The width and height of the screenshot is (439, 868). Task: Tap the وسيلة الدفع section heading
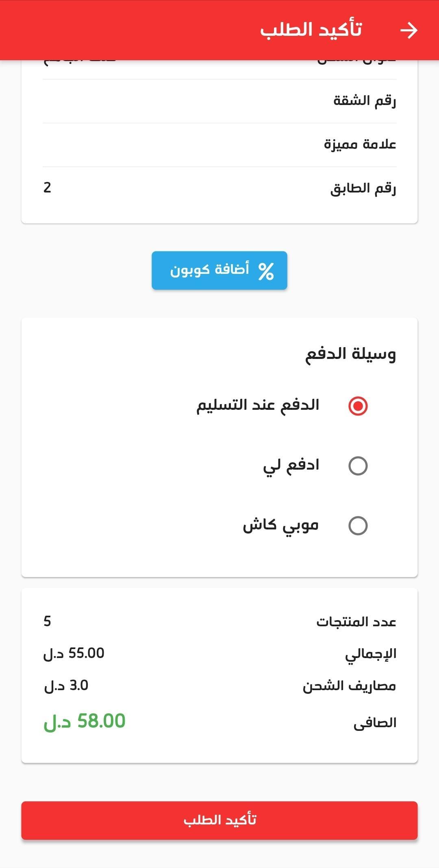(350, 354)
